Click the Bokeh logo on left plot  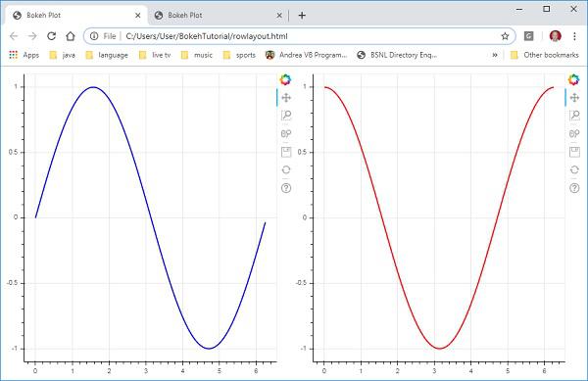click(285, 79)
